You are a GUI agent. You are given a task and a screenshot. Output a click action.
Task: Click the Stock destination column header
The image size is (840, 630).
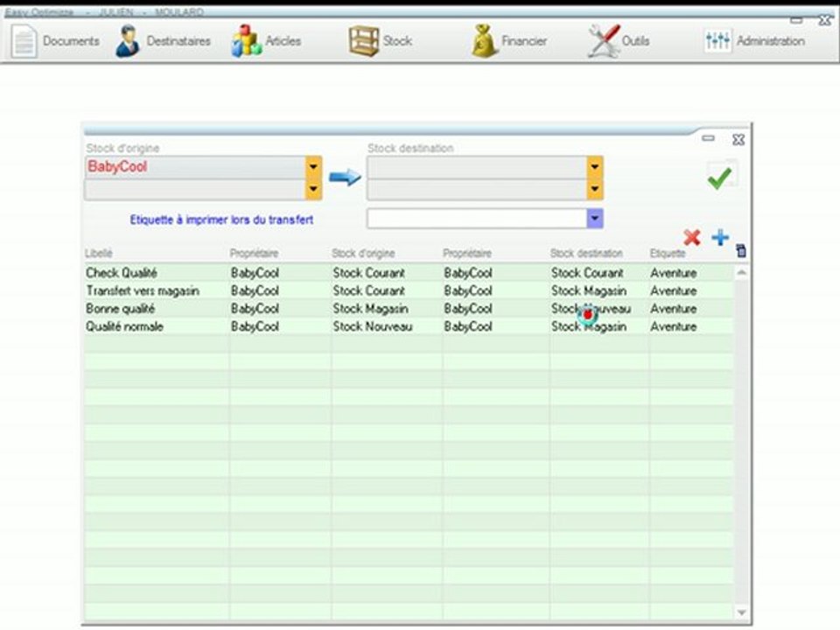tap(586, 254)
